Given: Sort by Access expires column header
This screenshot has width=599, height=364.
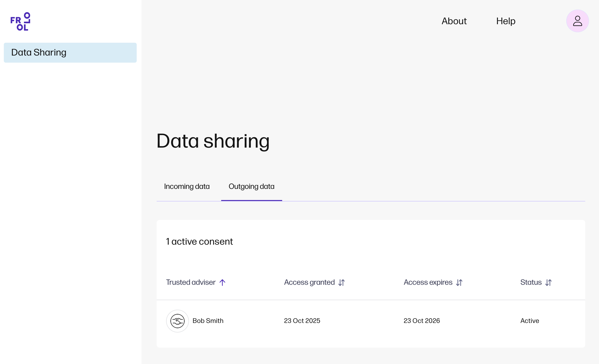Looking at the screenshot, I should pos(428,282).
